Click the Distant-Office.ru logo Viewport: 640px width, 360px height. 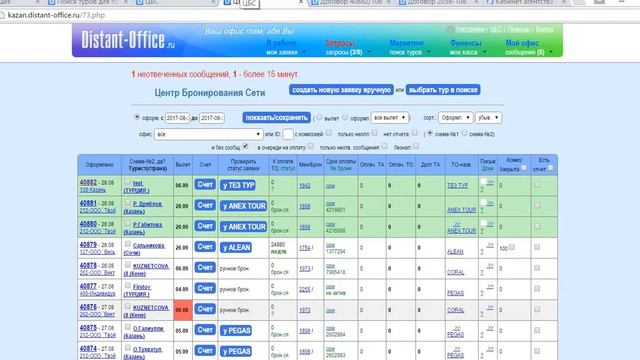coord(128,40)
